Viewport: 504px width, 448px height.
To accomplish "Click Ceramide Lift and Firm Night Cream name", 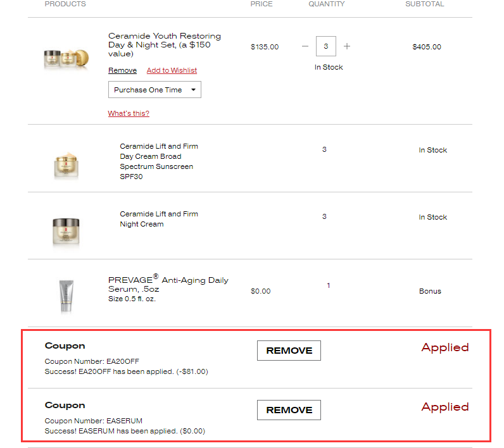I will 158,219.
